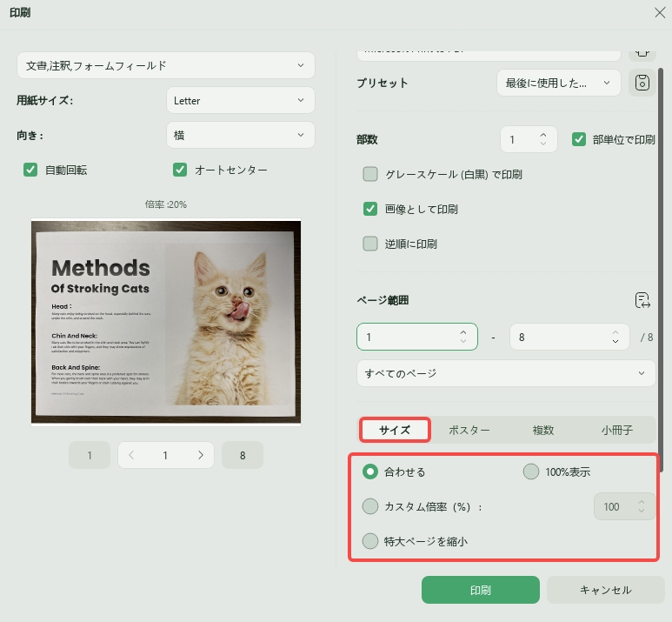Viewport: 672px width, 622px height.
Task: Click the キャンセル button
Action: click(605, 590)
